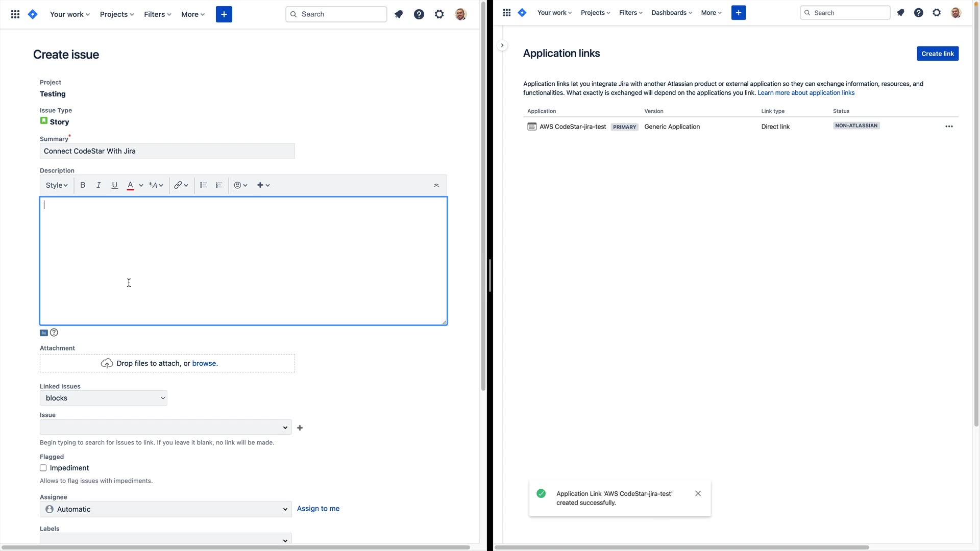Insert a bulleted list in description
980x551 pixels.
tap(203, 185)
